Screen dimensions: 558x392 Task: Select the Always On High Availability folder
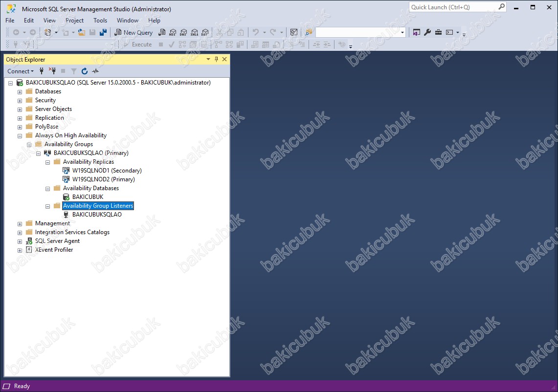tap(71, 135)
